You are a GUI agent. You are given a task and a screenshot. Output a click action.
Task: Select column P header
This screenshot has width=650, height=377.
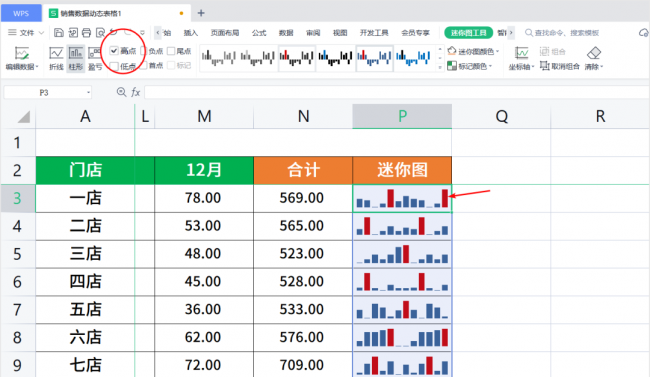(x=402, y=117)
